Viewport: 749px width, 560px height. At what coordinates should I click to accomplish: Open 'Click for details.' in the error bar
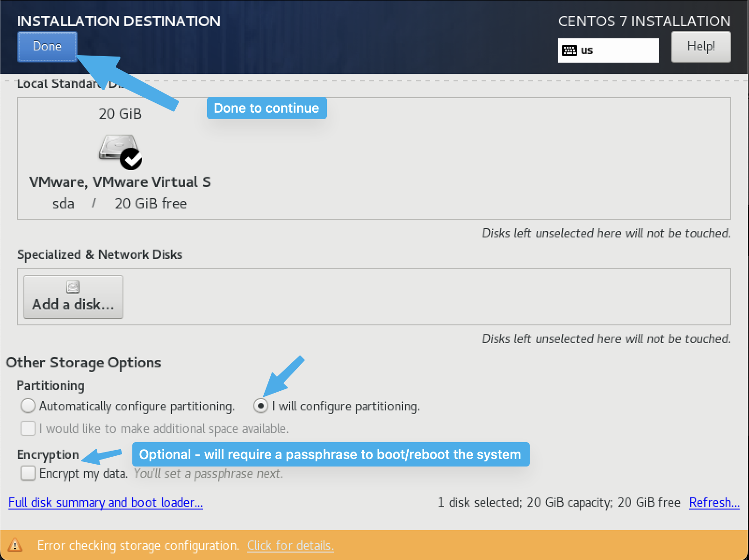click(x=290, y=545)
